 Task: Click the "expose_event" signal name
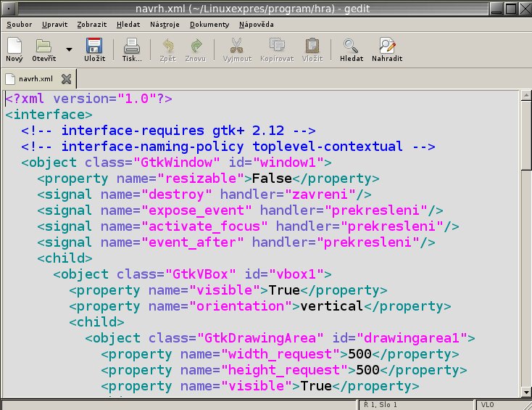[196, 210]
